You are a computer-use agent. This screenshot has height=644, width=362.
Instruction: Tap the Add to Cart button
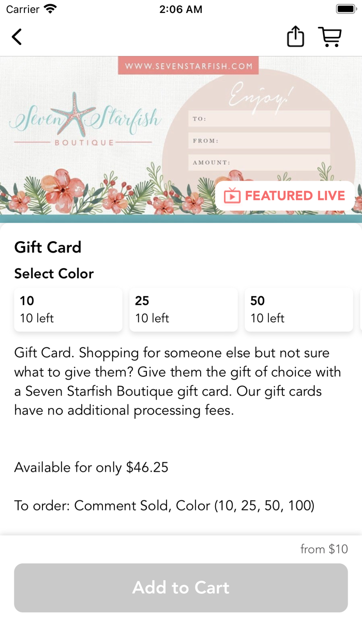pos(181,588)
